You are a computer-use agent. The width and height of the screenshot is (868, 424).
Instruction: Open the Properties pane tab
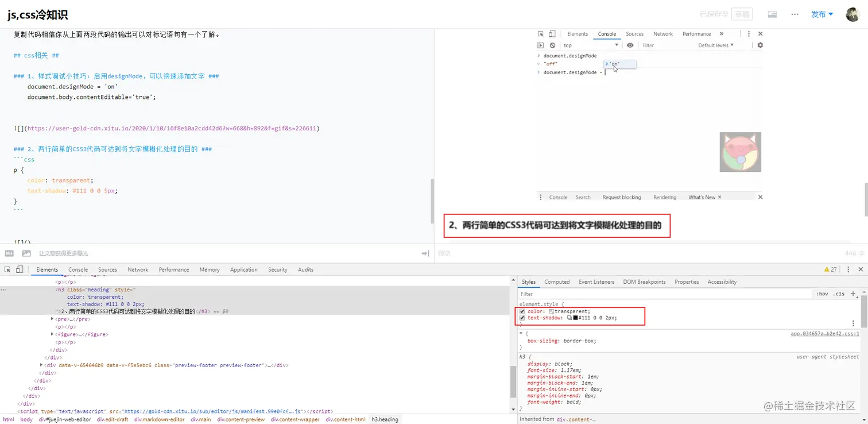pos(687,282)
